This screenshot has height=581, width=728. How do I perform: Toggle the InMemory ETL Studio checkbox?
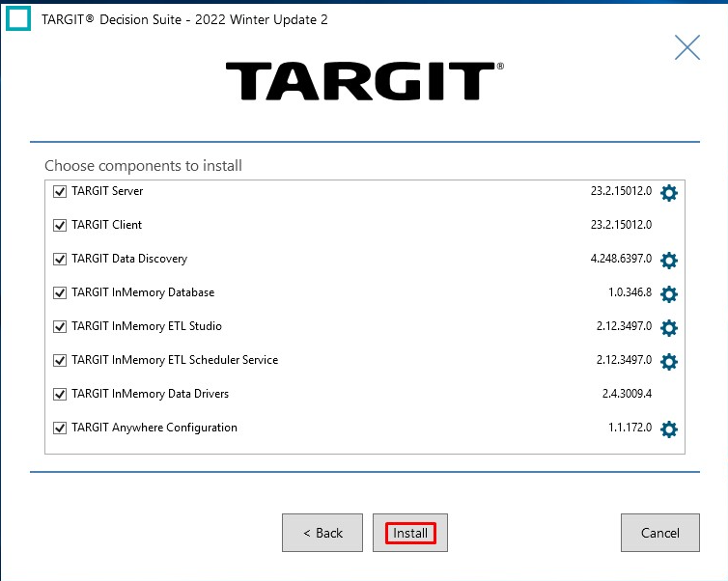[60, 327]
